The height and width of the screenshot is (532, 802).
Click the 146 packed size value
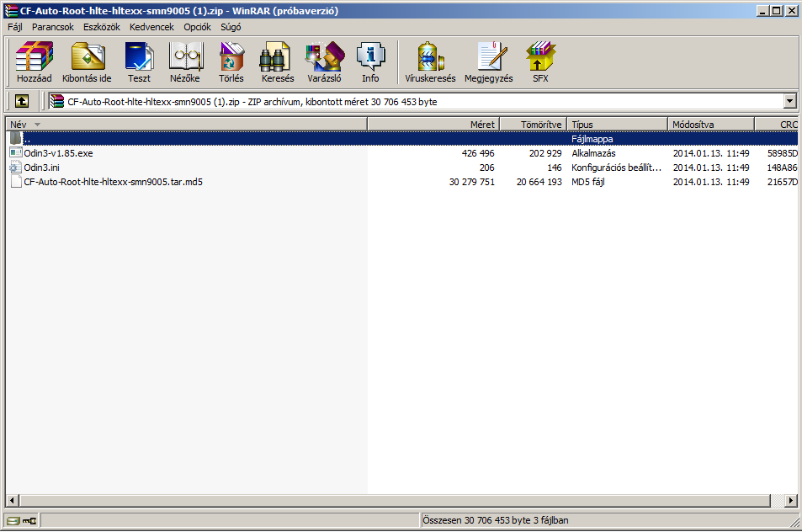(555, 168)
